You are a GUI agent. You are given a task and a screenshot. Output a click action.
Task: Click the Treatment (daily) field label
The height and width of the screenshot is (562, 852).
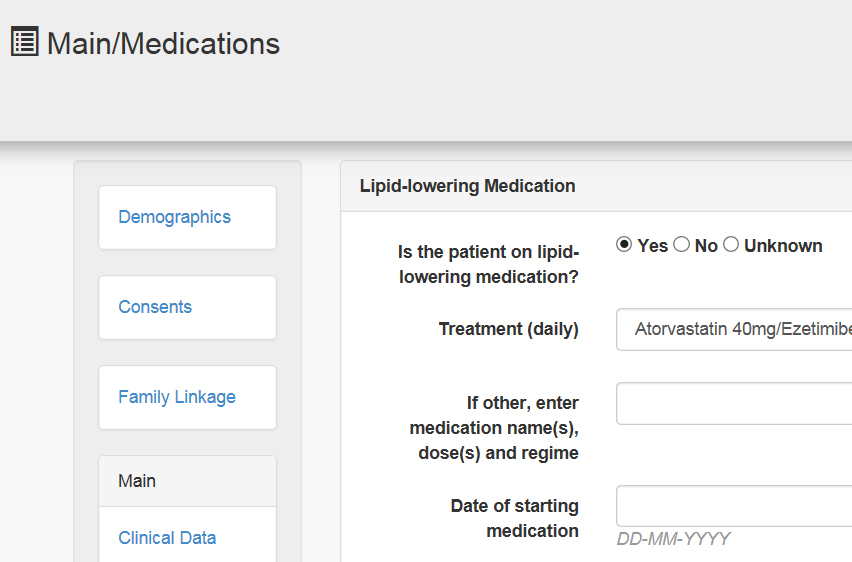pyautogui.click(x=509, y=329)
